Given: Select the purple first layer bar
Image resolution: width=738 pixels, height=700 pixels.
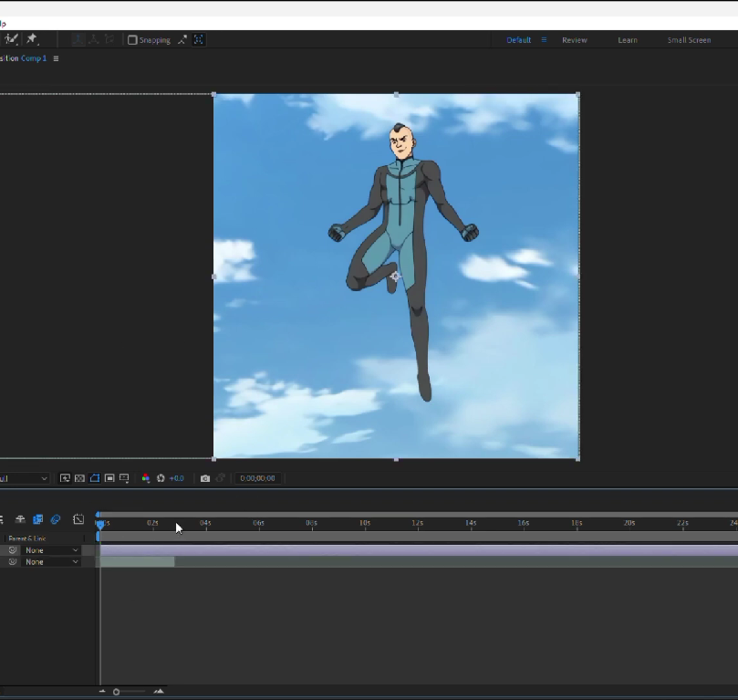Looking at the screenshot, I should tap(419, 550).
